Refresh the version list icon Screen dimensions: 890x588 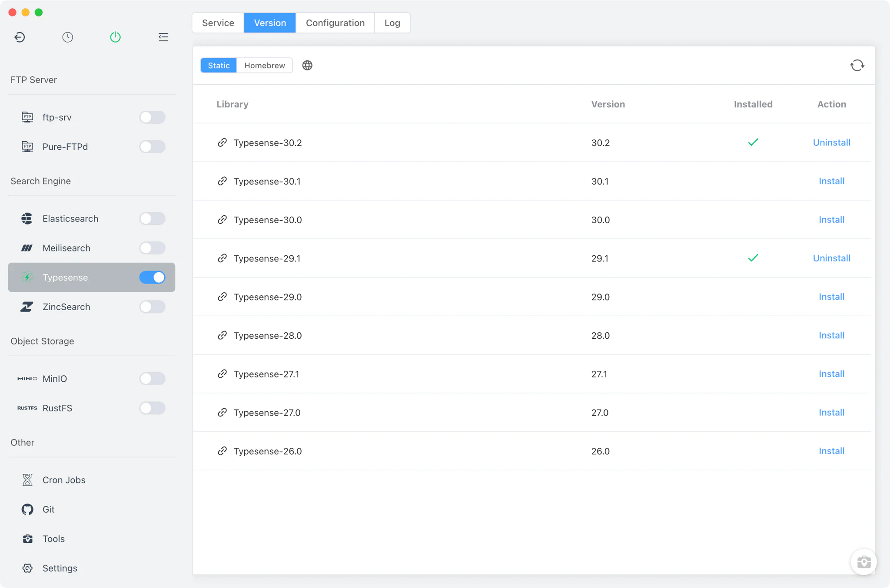point(857,66)
